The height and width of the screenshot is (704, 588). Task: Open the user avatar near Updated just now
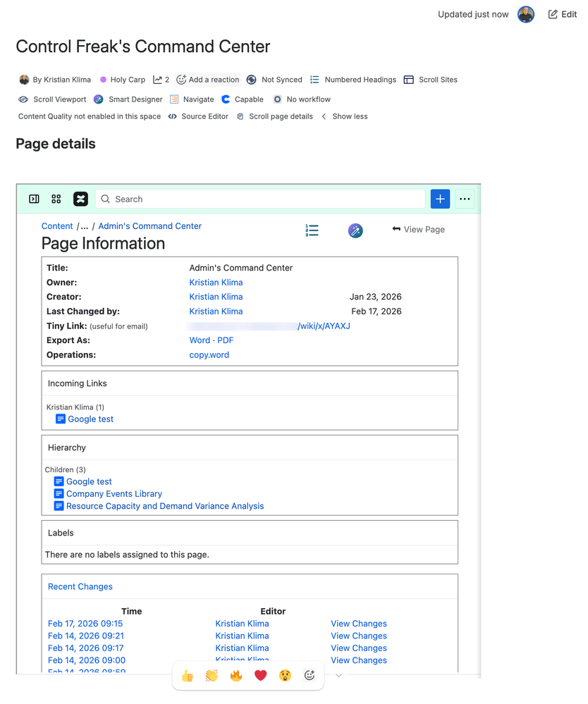(525, 14)
